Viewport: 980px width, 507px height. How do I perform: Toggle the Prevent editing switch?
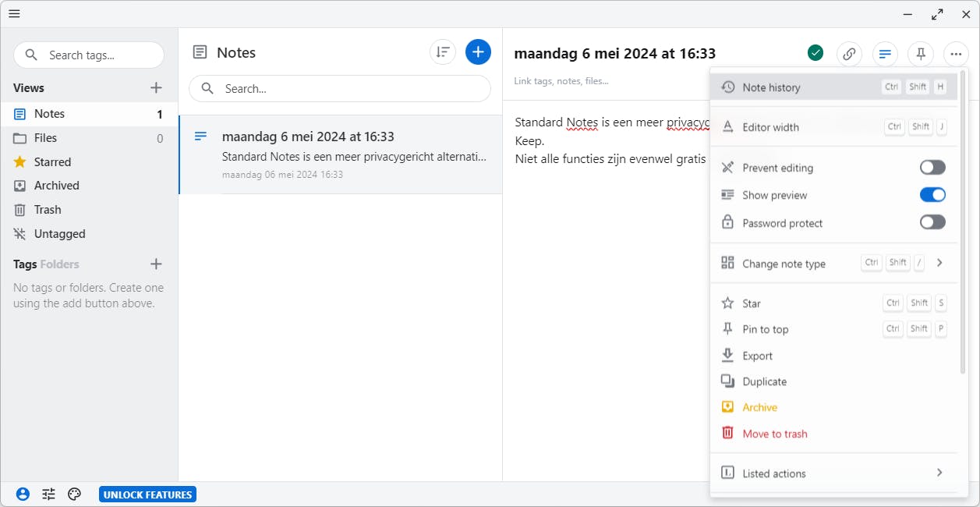(932, 168)
